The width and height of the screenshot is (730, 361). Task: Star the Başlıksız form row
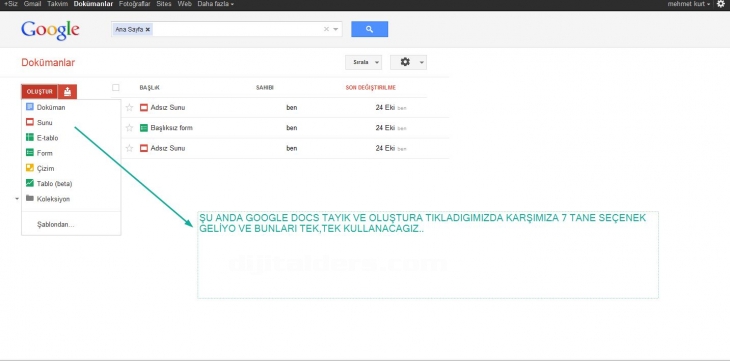pos(129,128)
